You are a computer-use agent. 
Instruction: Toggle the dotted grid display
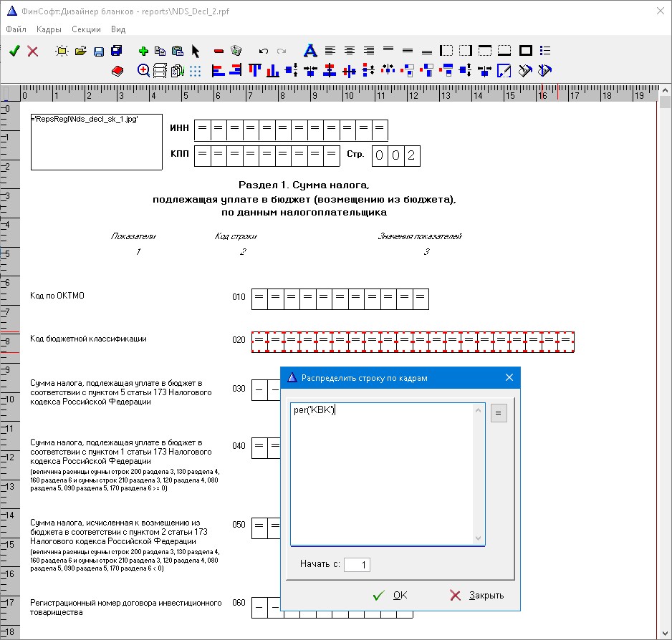[x=196, y=70]
